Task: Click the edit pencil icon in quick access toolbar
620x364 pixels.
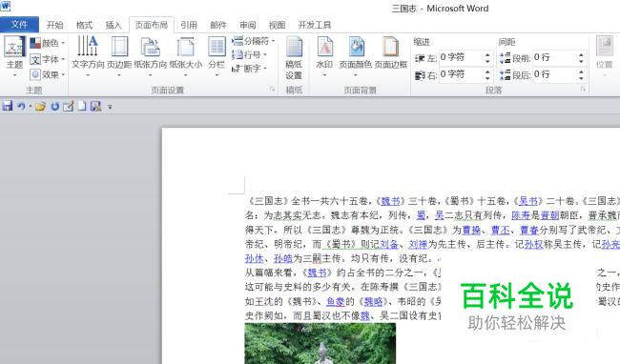Action: tap(69, 106)
